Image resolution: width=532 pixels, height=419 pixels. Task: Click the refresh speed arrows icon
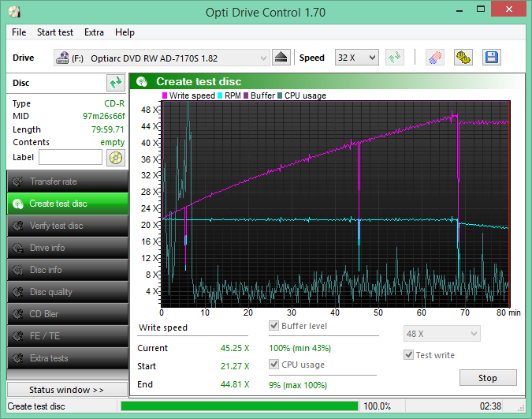point(395,58)
